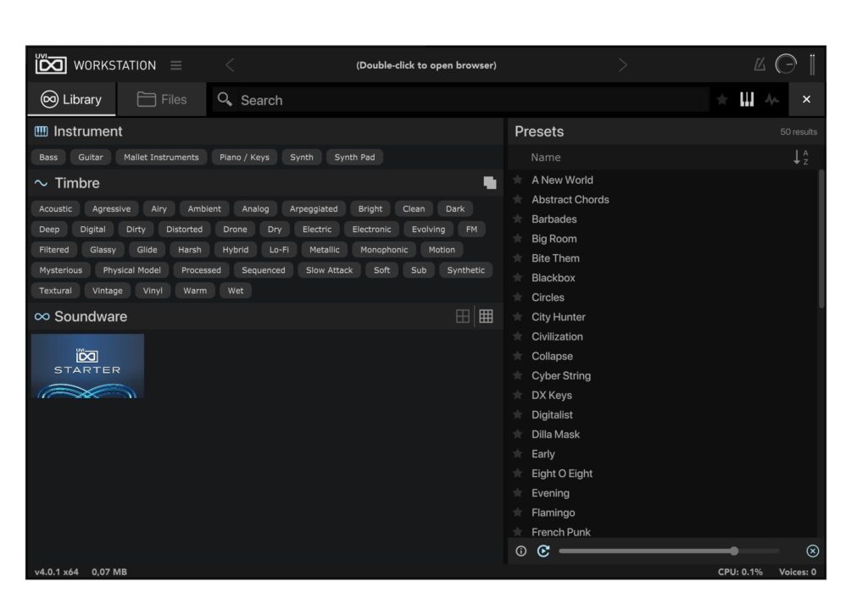The width and height of the screenshot is (868, 599).
Task: Filter presets by the Synth Pad tag
Action: point(355,157)
